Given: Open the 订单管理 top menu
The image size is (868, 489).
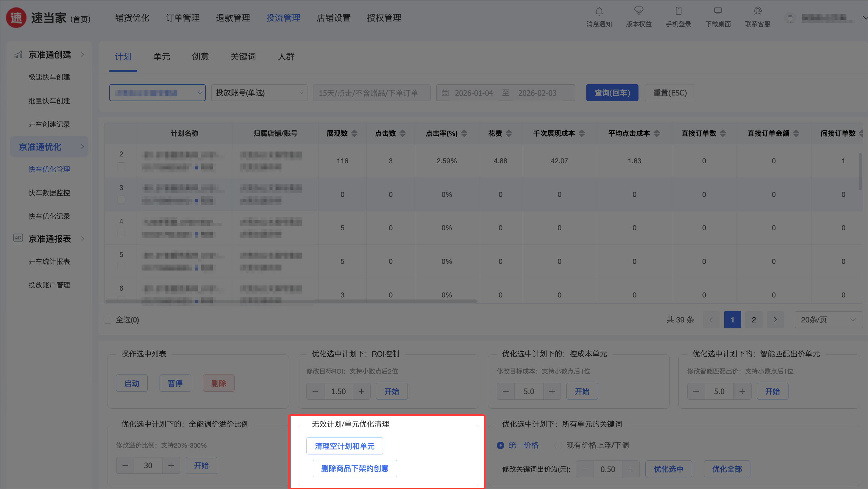Looking at the screenshot, I should [183, 18].
